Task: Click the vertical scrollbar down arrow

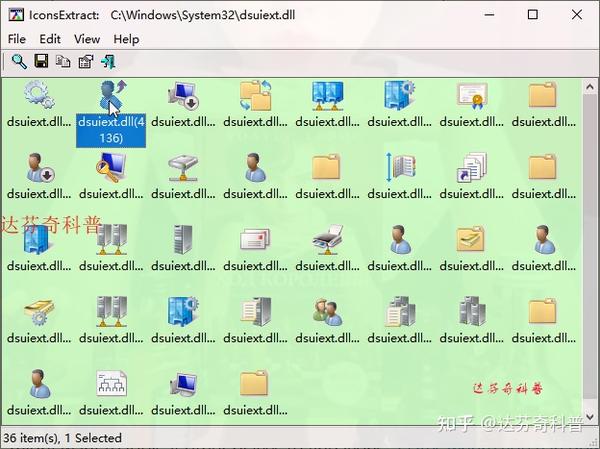Action: coord(590,416)
